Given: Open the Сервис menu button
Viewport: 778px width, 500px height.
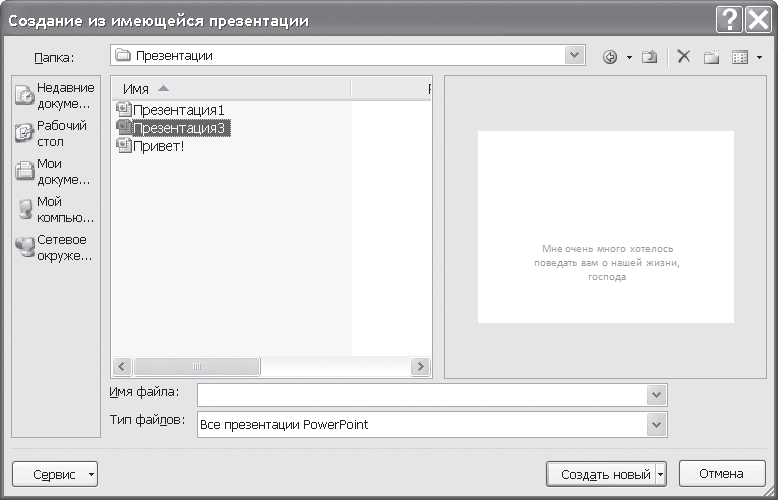Looking at the screenshot, I should 55,474.
